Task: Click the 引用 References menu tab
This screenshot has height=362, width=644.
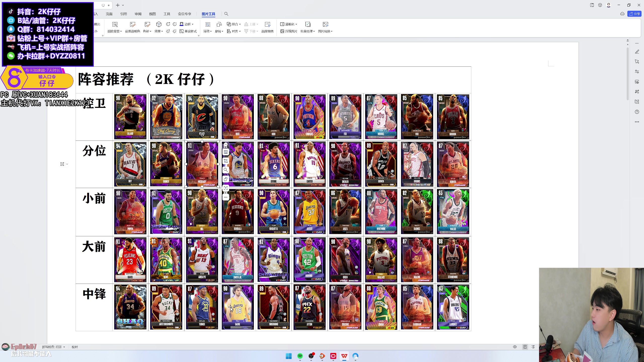Action: (124, 14)
